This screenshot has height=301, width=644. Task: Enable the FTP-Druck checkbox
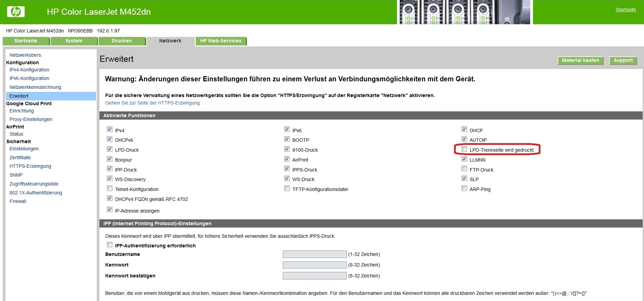point(464,168)
